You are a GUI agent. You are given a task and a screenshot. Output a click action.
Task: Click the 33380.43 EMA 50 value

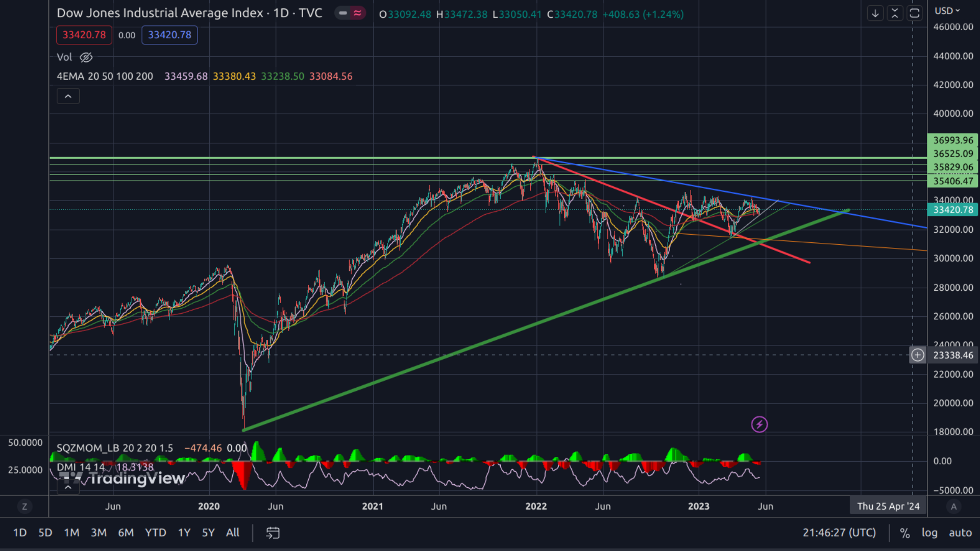pos(234,77)
